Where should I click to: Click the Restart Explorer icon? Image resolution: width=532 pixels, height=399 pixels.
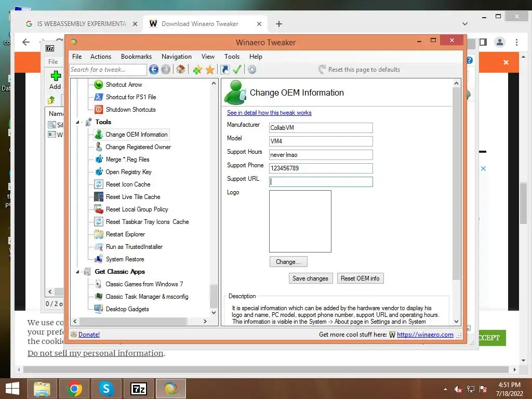(x=99, y=234)
